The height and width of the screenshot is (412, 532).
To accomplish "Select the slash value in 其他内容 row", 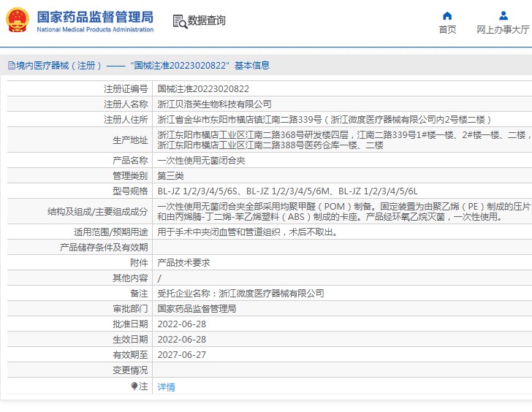I will (x=159, y=278).
